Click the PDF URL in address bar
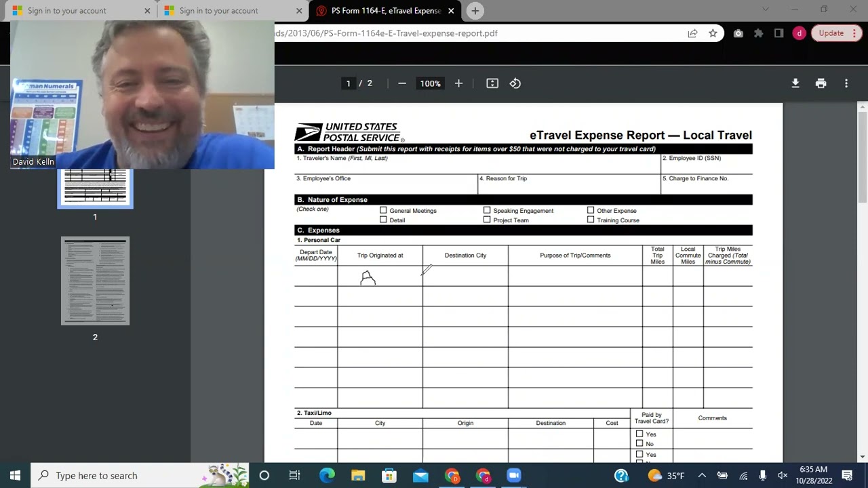Viewport: 868px width, 488px height. coord(387,33)
